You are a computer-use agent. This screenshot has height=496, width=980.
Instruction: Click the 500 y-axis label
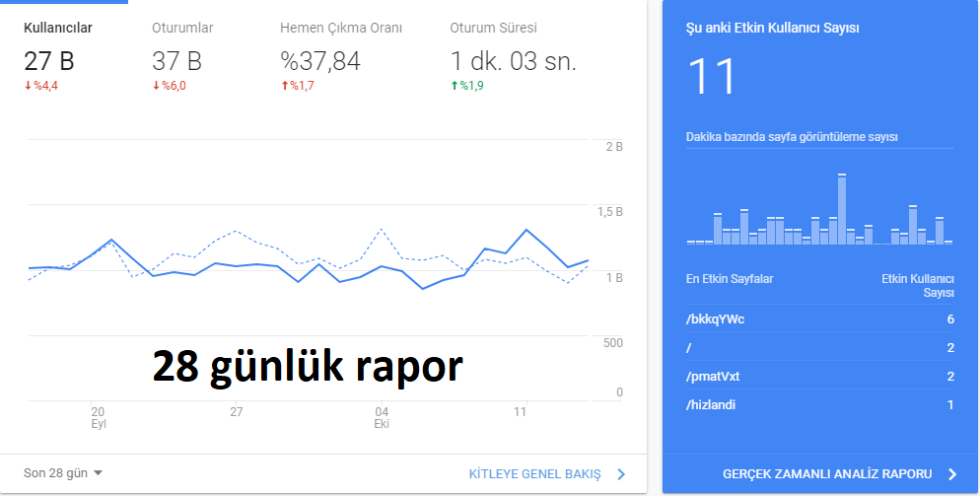coord(614,343)
